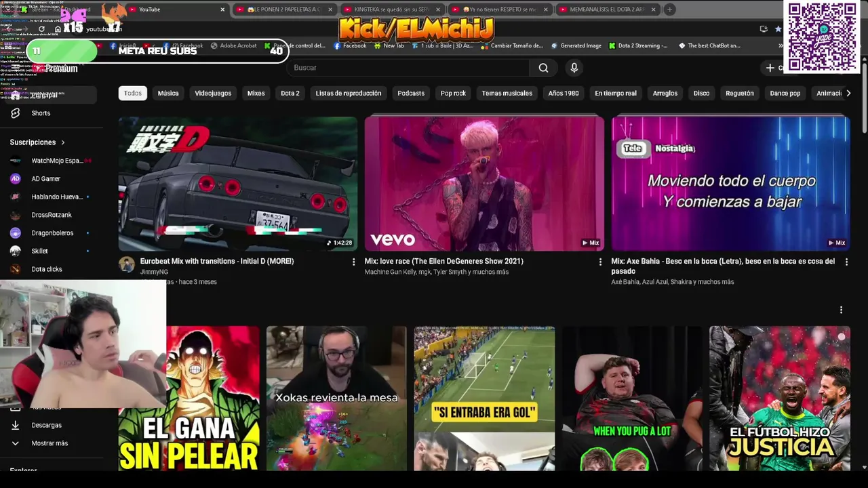Viewport: 868px width, 488px height.
Task: Open the Descargas download icon
Action: click(15, 425)
